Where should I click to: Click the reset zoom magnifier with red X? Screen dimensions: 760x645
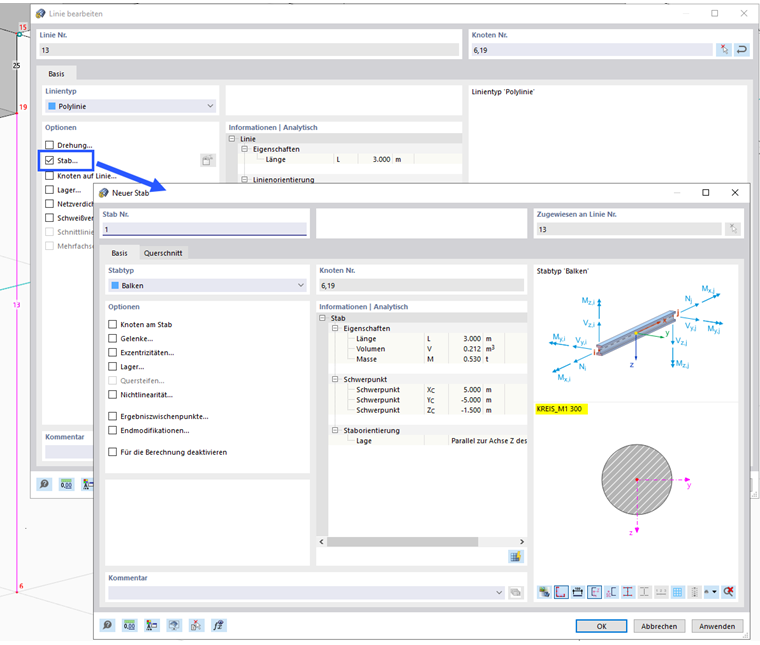[x=728, y=592]
